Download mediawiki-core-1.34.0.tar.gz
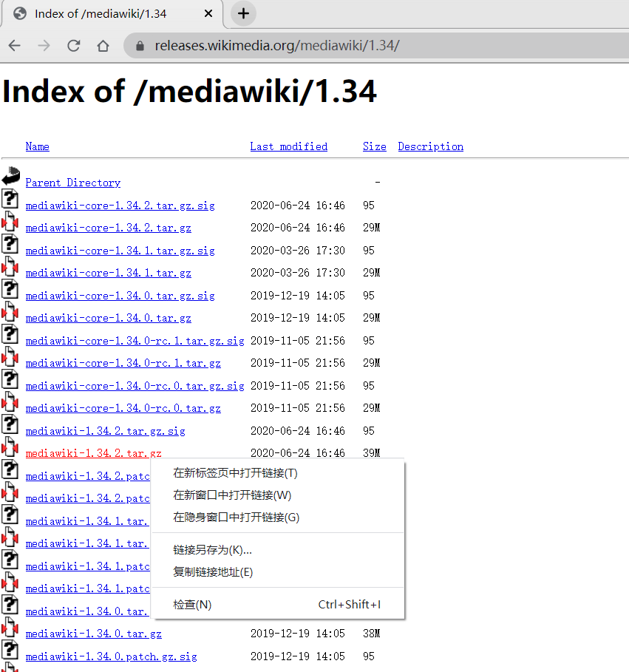Image resolution: width=629 pixels, height=672 pixels. coord(109,318)
